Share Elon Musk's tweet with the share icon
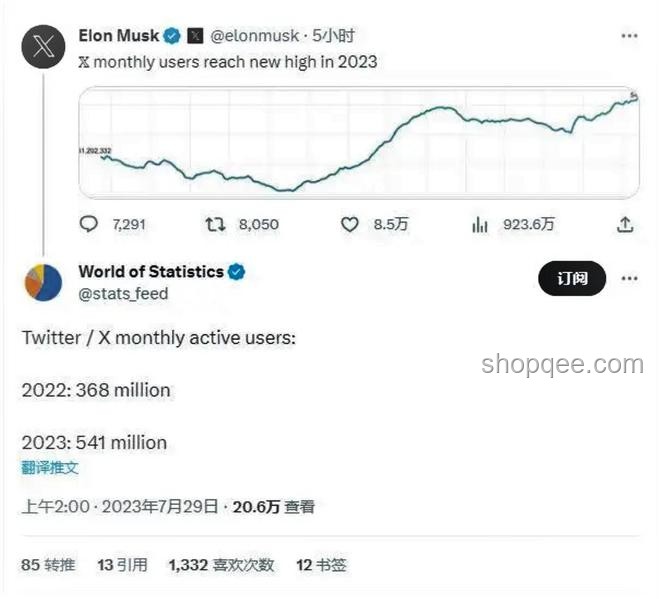Image resolution: width=660 pixels, height=599 pixels. point(625,224)
